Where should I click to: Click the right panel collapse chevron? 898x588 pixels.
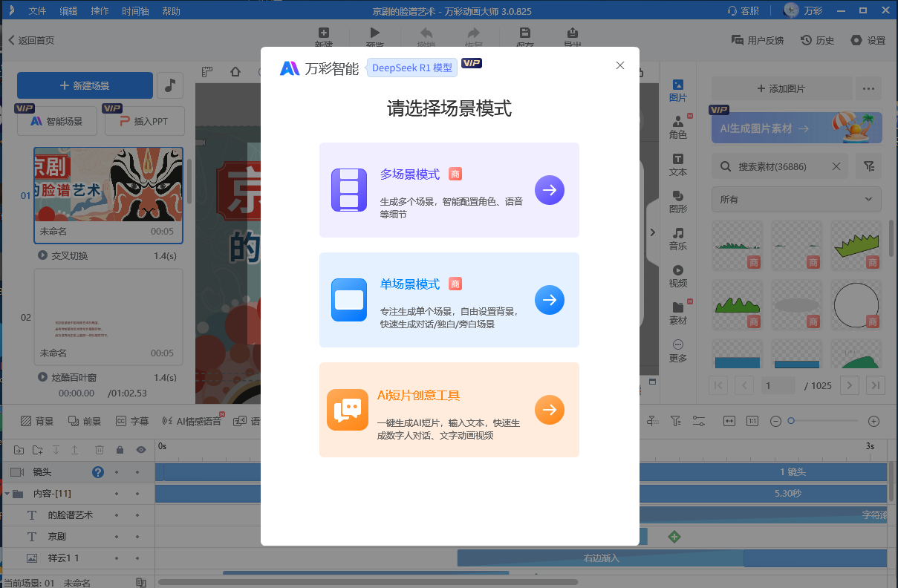coord(652,232)
